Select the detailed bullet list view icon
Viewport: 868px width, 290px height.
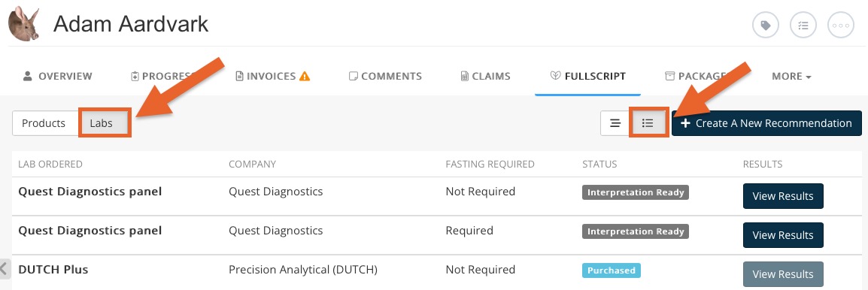647,123
